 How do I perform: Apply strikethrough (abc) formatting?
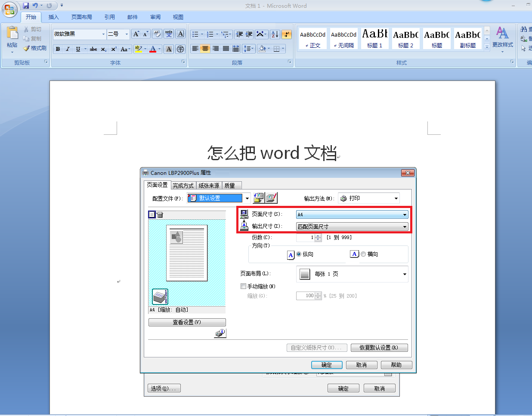[x=93, y=49]
